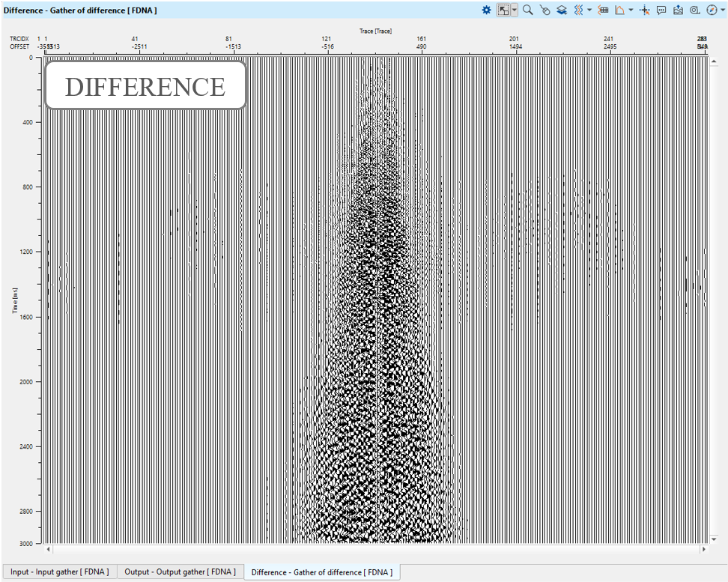Enable the crosshair cursor tracking icon

coord(645,10)
